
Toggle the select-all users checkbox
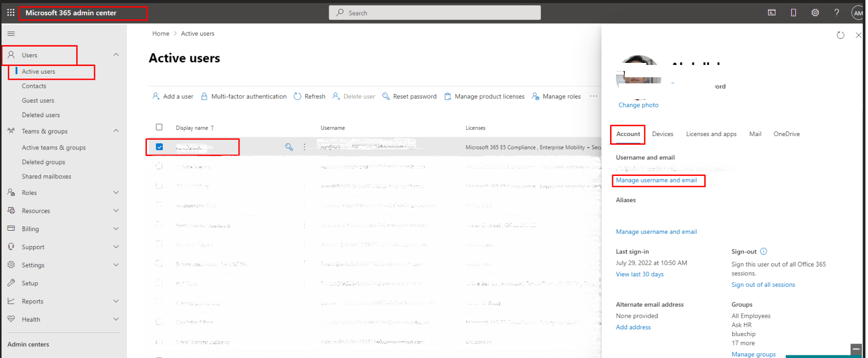[x=159, y=127]
